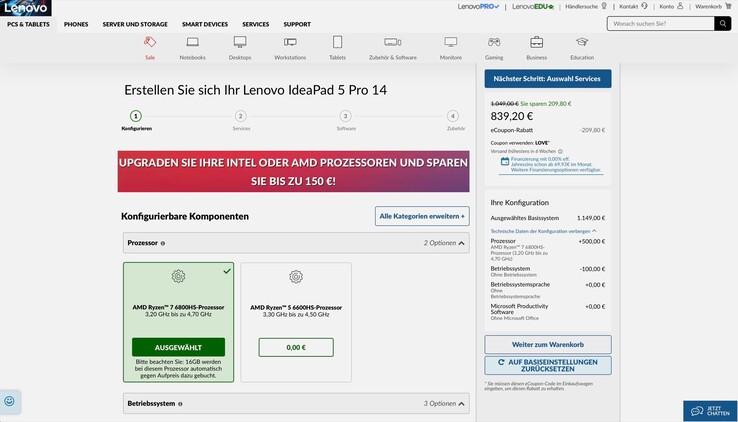Click the Betriebssystem info icon

pos(180,404)
